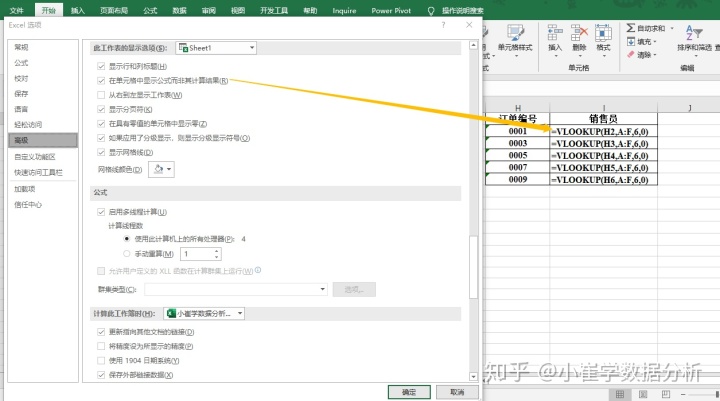Viewport: 720px width, 401px height.
Task: Click the lightbulb 操作说明搜索 search box
Action: point(455,11)
